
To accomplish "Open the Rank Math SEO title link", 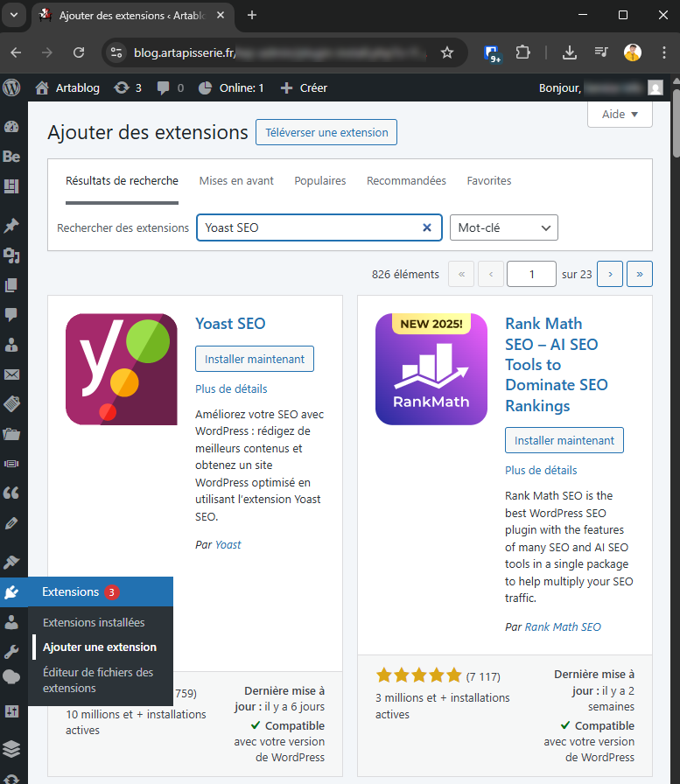I will (x=556, y=365).
